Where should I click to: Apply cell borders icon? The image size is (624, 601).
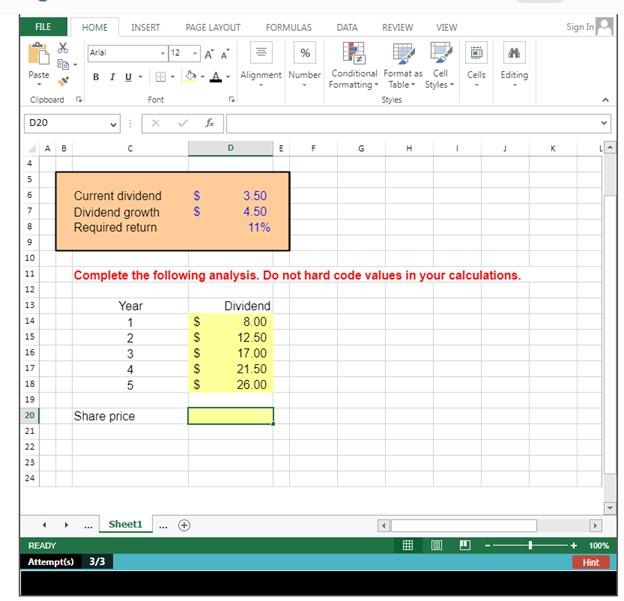pyautogui.click(x=160, y=77)
